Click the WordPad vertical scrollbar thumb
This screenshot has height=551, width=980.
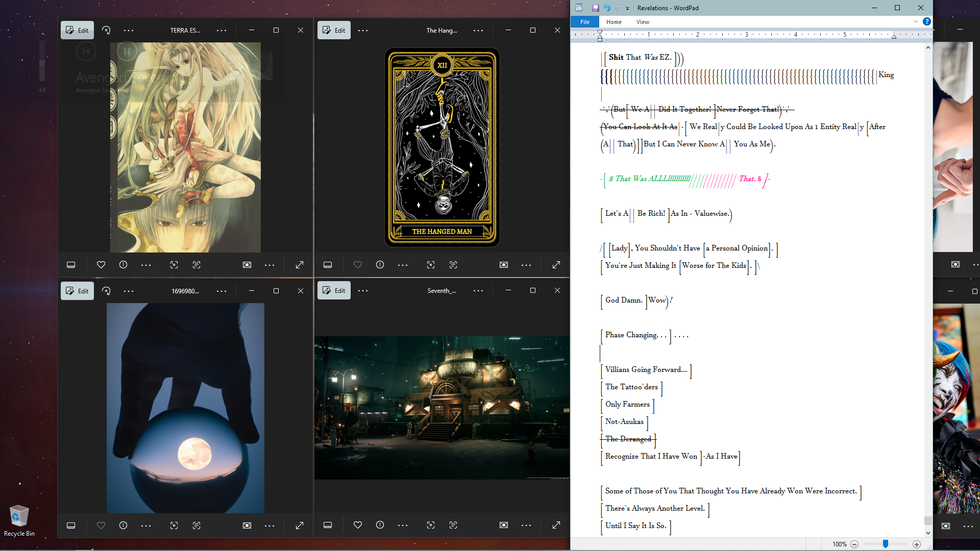click(x=928, y=521)
